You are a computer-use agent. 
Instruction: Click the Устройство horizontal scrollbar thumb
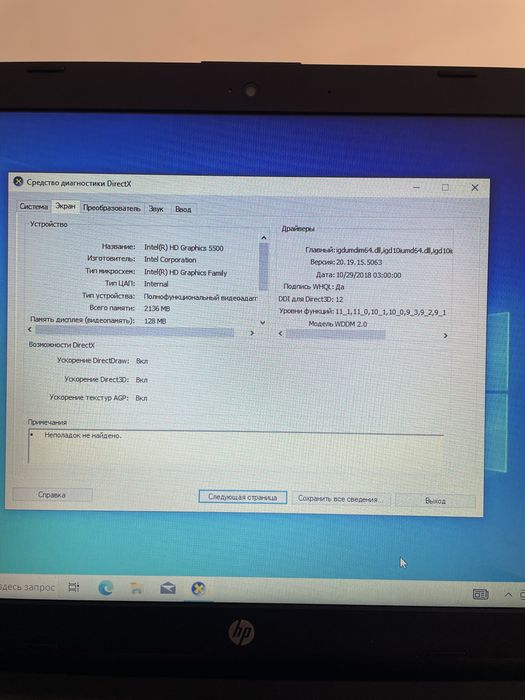click(x=134, y=331)
